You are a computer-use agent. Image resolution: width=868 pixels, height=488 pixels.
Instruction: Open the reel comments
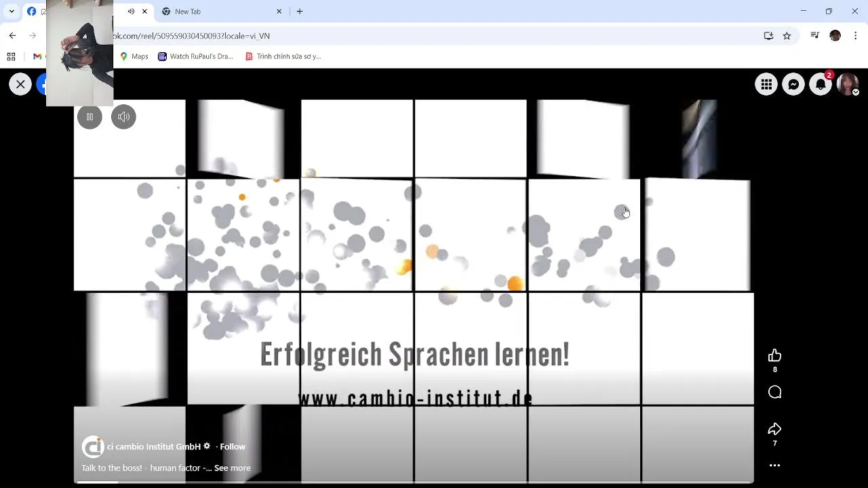(x=774, y=392)
